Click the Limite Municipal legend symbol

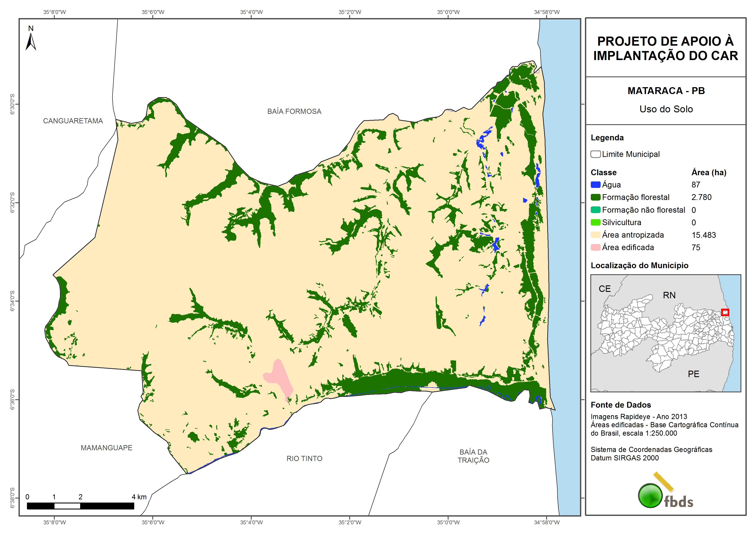click(595, 154)
